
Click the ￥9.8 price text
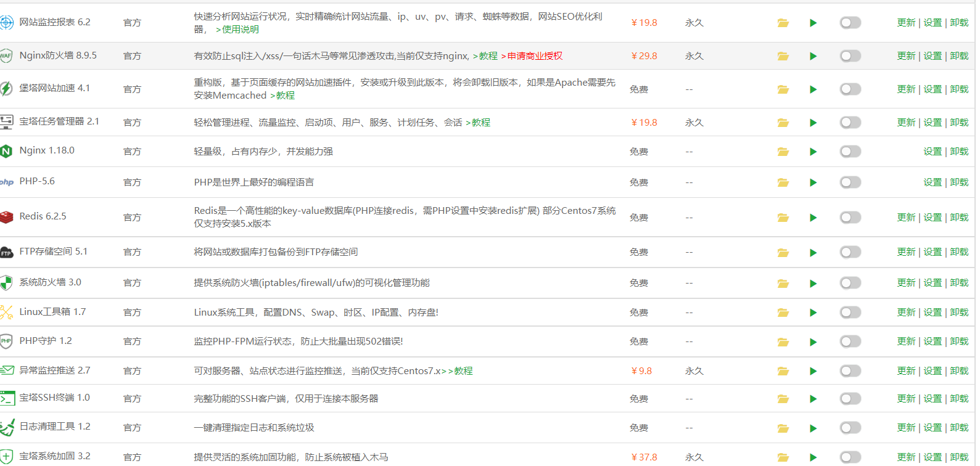pyautogui.click(x=641, y=371)
